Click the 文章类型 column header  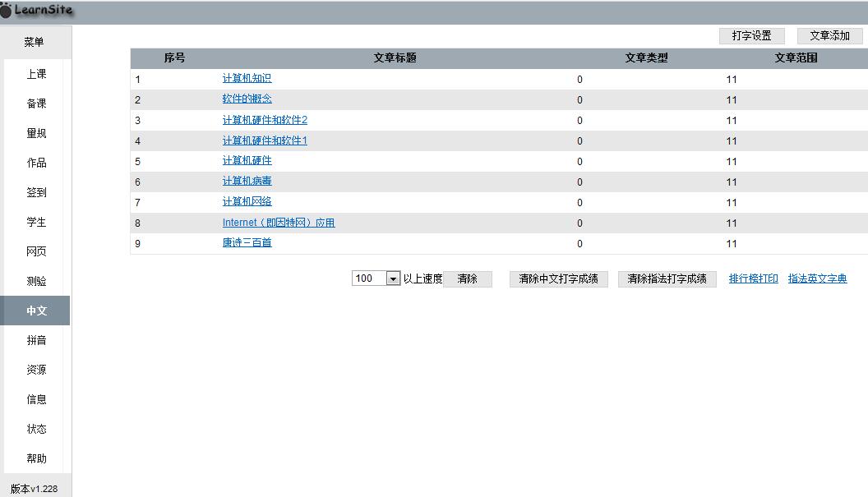click(647, 58)
